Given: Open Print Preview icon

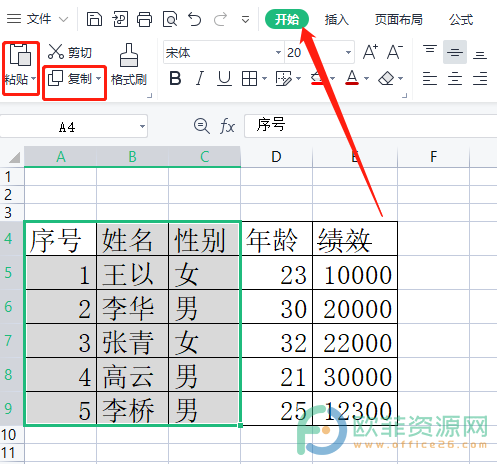Looking at the screenshot, I should [170, 19].
